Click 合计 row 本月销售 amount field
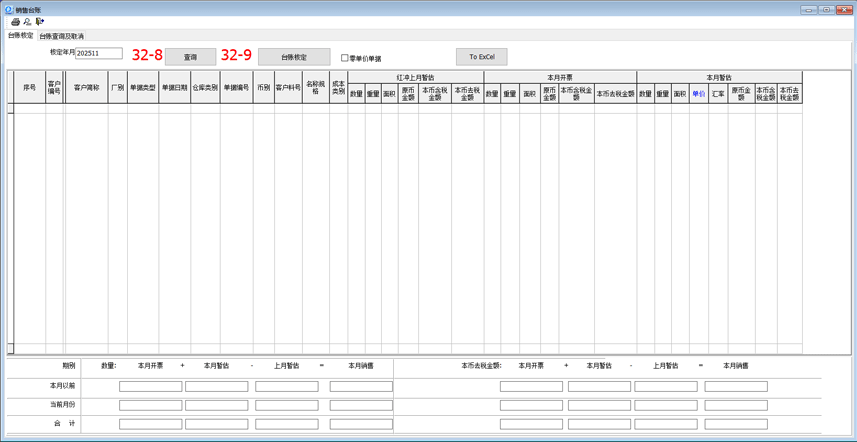This screenshot has width=857, height=442. (735, 424)
